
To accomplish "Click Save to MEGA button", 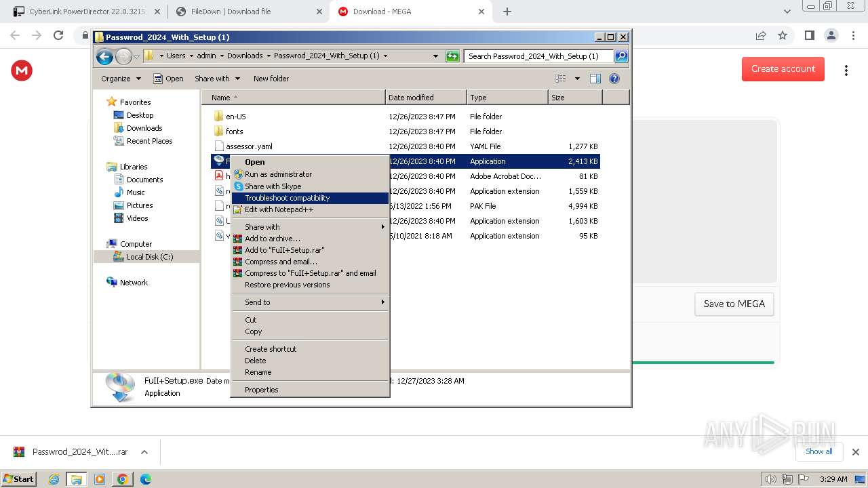I will pyautogui.click(x=734, y=304).
